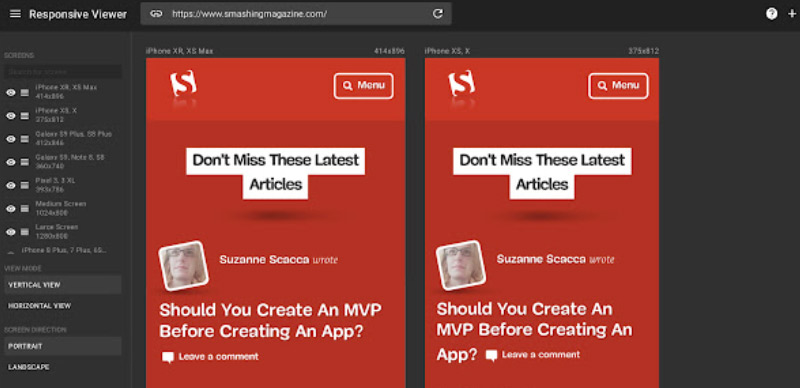Click the 375x812 dimension label
The height and width of the screenshot is (388, 800).
pyautogui.click(x=643, y=51)
